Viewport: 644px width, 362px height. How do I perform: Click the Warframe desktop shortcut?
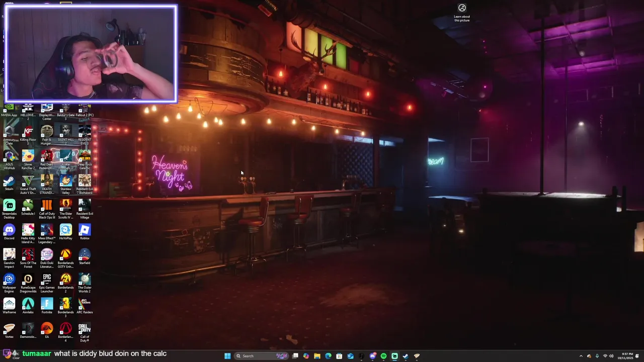(x=9, y=306)
